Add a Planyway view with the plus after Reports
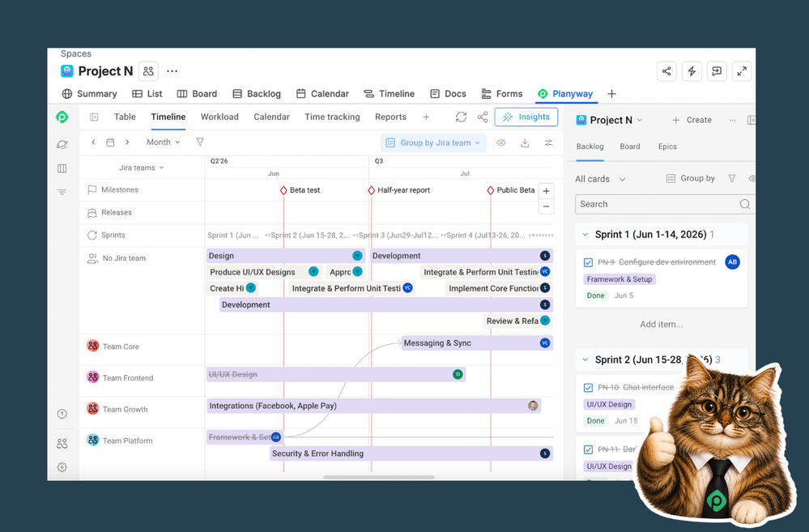 (426, 117)
